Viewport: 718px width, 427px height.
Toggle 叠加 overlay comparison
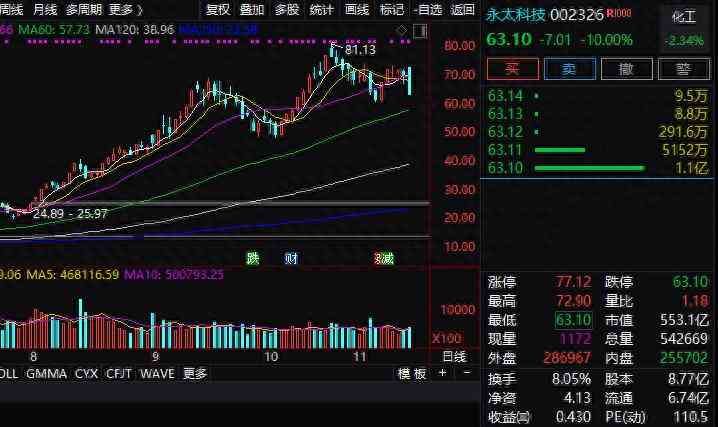pyautogui.click(x=252, y=10)
